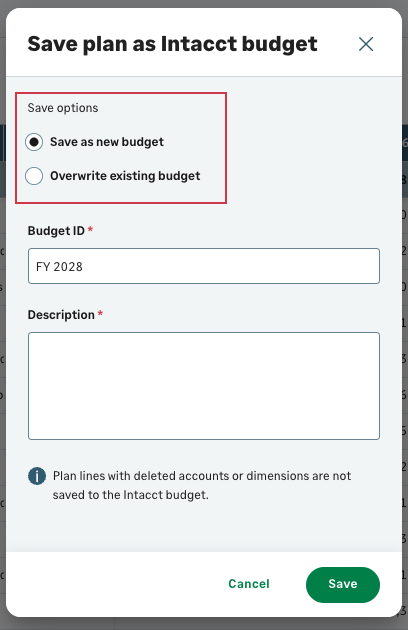
Task: Click the Budget ID input field
Action: pyautogui.click(x=204, y=266)
